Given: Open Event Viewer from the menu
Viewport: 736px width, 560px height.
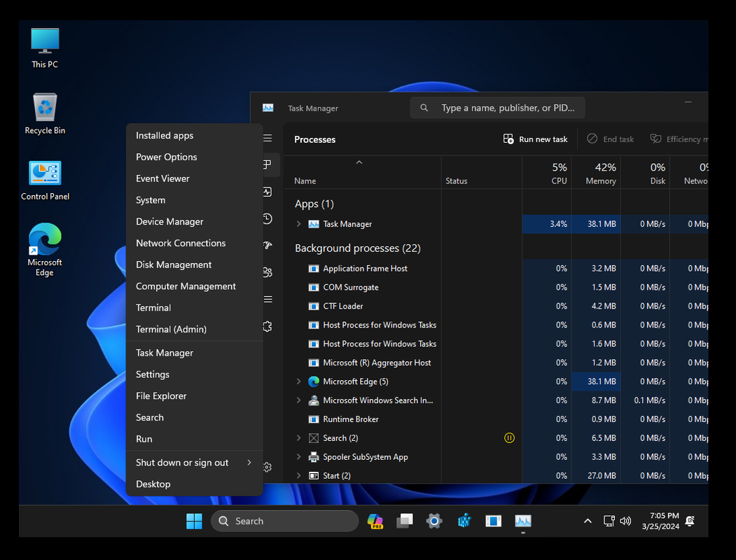Looking at the screenshot, I should point(194,178).
